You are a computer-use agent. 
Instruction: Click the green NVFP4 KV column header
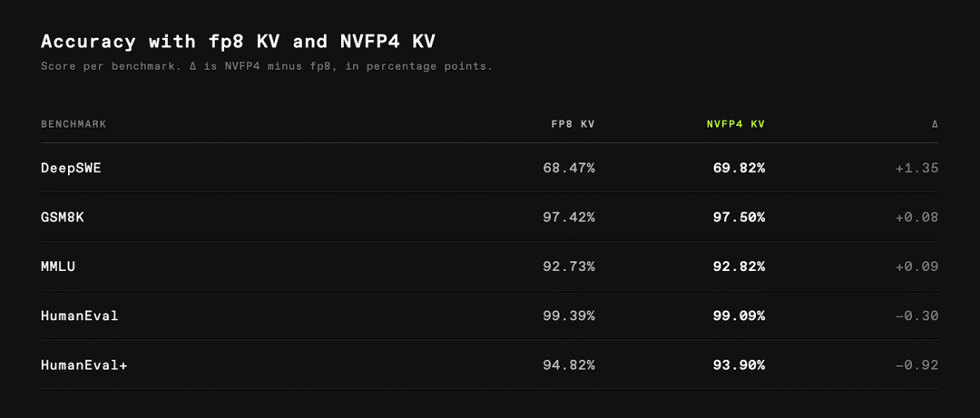736,123
